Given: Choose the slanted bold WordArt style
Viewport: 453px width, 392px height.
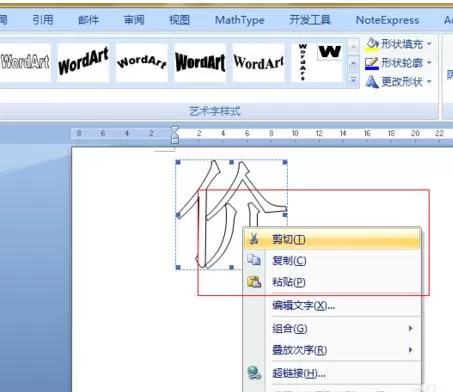Looking at the screenshot, I should click(x=83, y=62).
